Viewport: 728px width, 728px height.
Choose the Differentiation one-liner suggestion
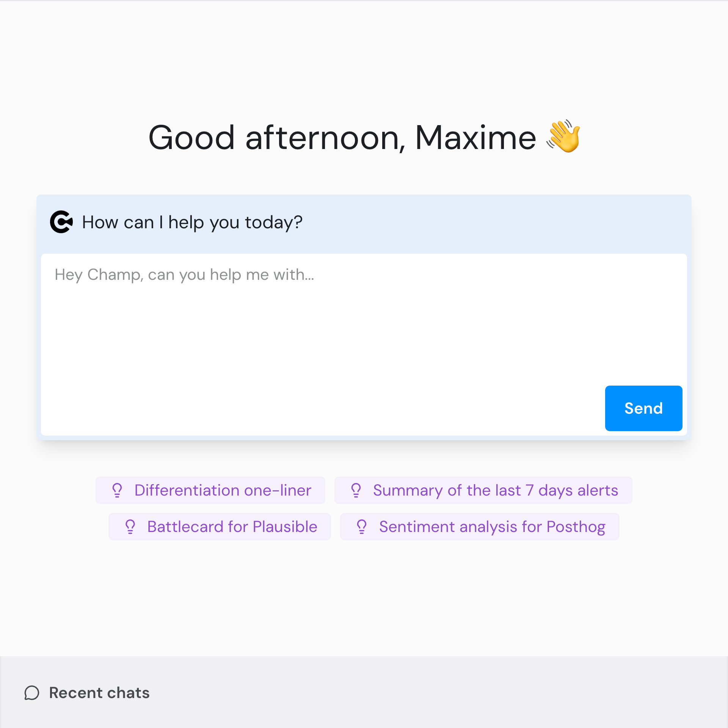223,490
